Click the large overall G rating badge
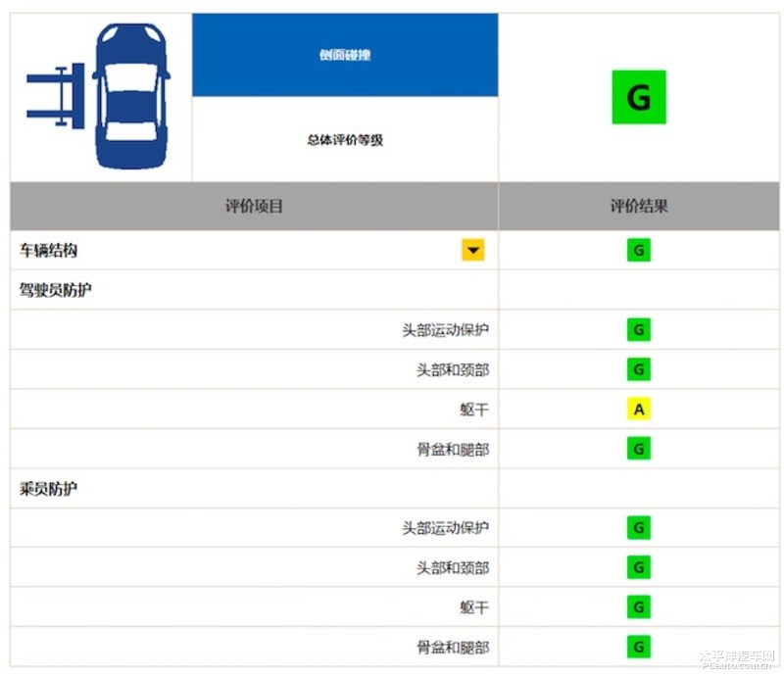784x677 pixels. click(x=639, y=97)
